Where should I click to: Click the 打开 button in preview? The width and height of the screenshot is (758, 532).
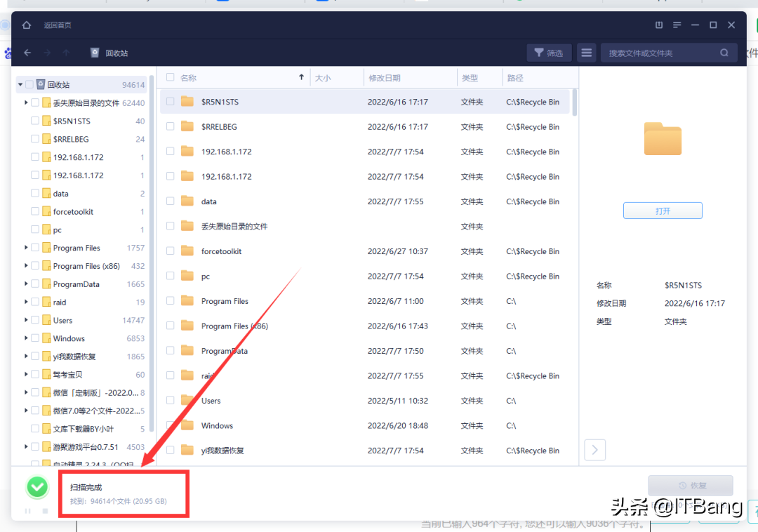pos(663,211)
